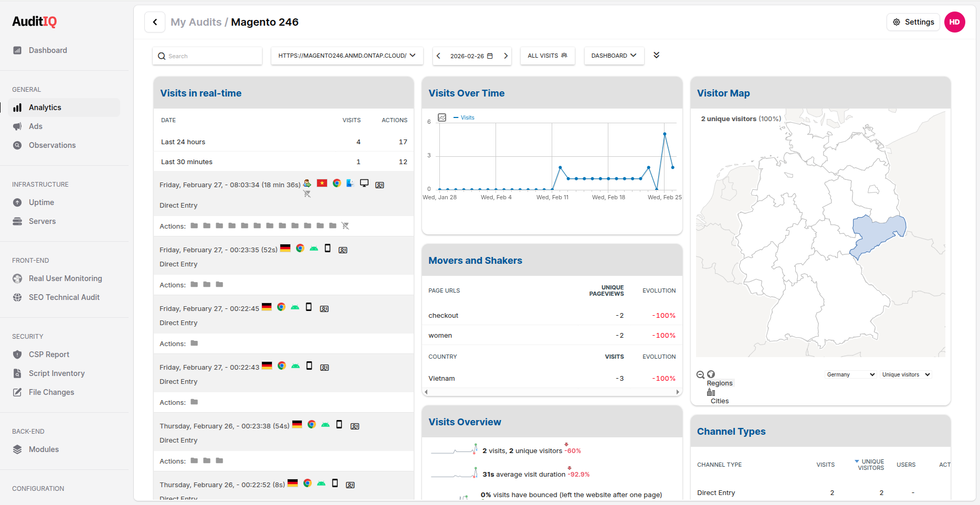Click the average visit duration sparkline

click(x=454, y=474)
